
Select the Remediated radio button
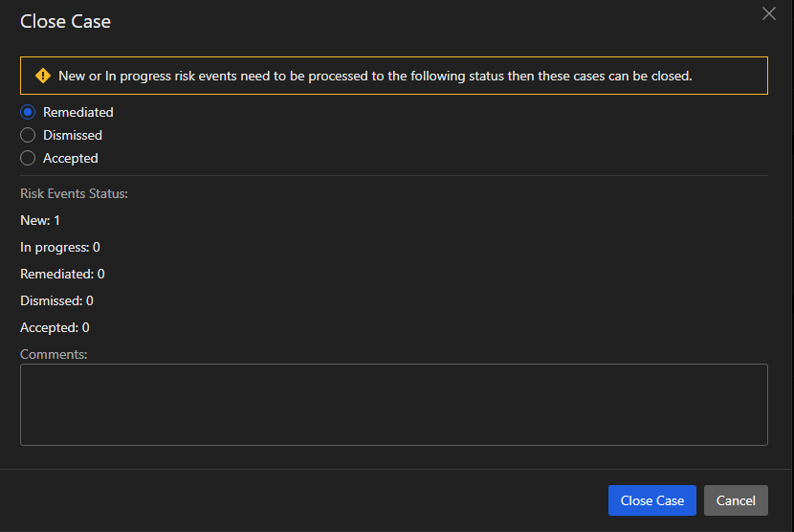click(x=28, y=112)
